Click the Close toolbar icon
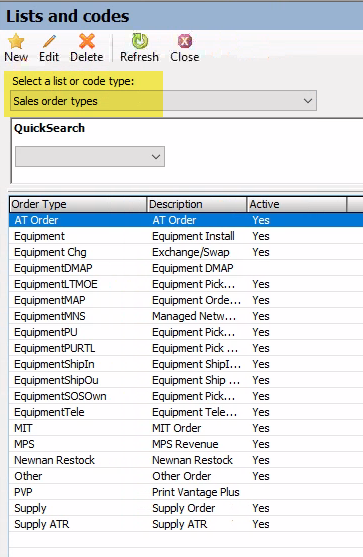This screenshot has height=557, width=363. [x=185, y=41]
